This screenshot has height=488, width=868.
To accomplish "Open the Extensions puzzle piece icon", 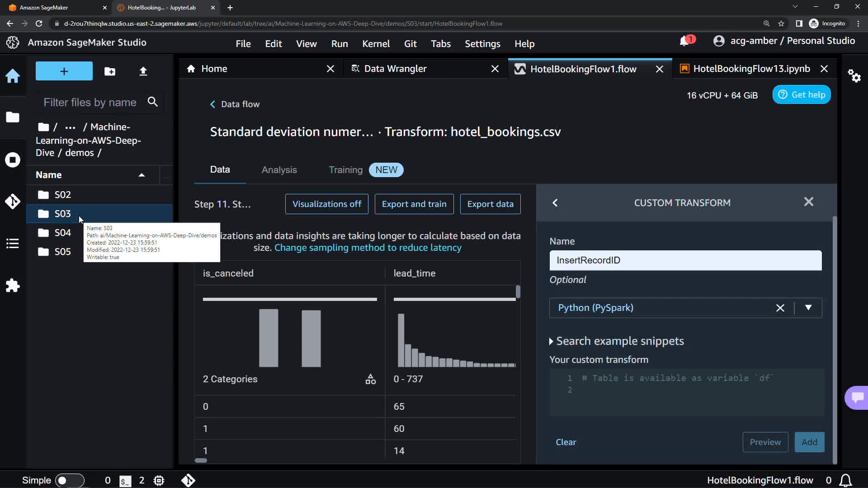I will pyautogui.click(x=13, y=286).
